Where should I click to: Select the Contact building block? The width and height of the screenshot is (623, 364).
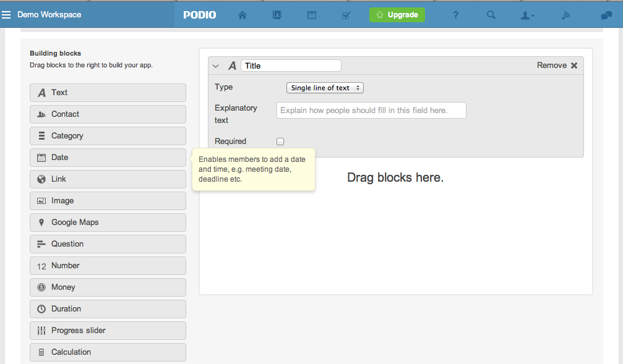click(x=108, y=114)
